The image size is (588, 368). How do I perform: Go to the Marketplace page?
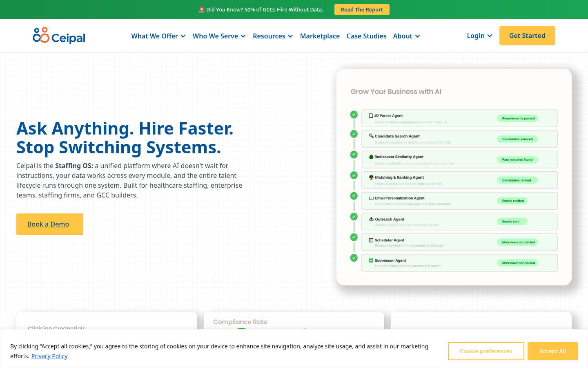tap(320, 36)
